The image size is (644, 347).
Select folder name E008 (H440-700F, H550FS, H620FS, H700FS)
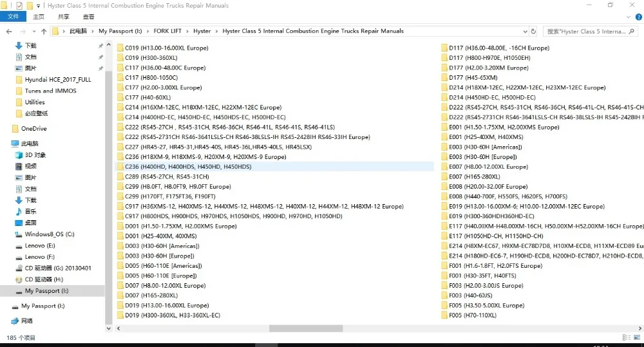coord(508,196)
